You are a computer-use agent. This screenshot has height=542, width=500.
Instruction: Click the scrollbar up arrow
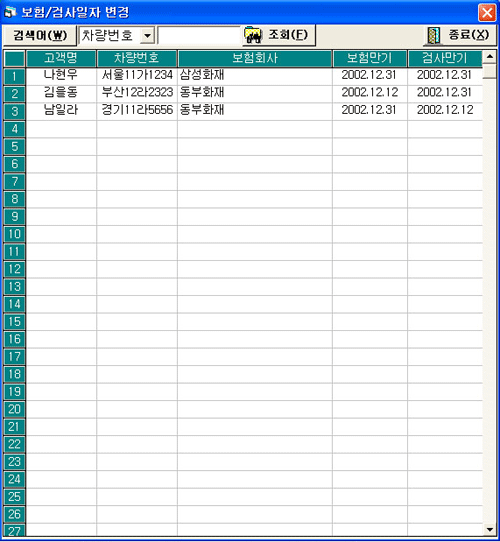[490, 56]
